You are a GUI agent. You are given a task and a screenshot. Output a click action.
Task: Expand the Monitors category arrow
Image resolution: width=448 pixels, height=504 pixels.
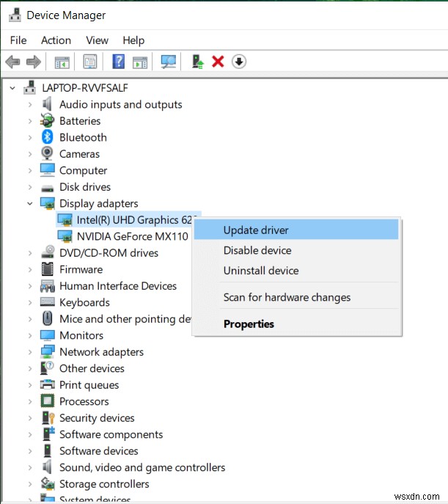pos(30,335)
